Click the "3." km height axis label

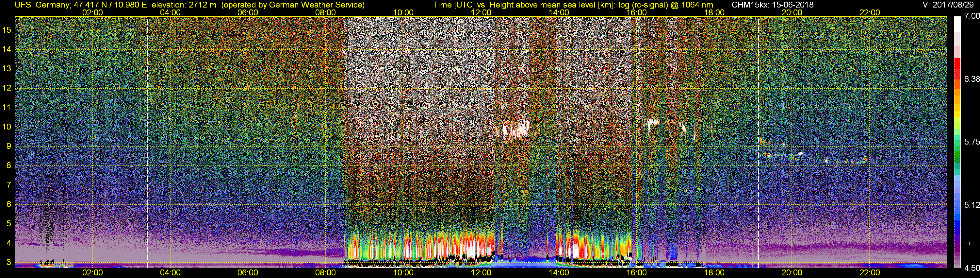[x=9, y=263]
